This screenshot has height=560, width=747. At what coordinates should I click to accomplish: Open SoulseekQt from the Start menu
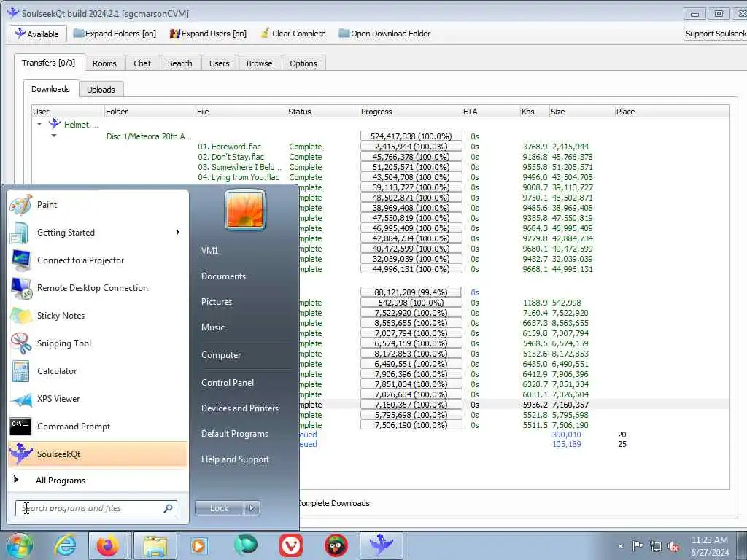coord(98,454)
